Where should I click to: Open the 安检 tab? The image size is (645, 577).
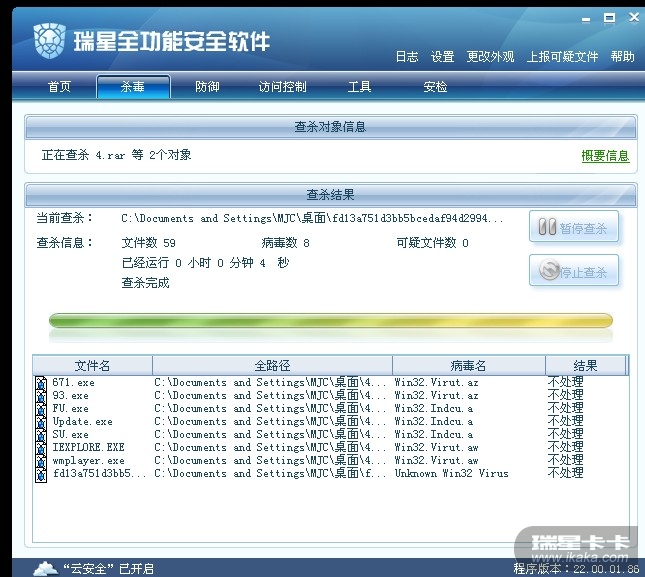[435, 87]
